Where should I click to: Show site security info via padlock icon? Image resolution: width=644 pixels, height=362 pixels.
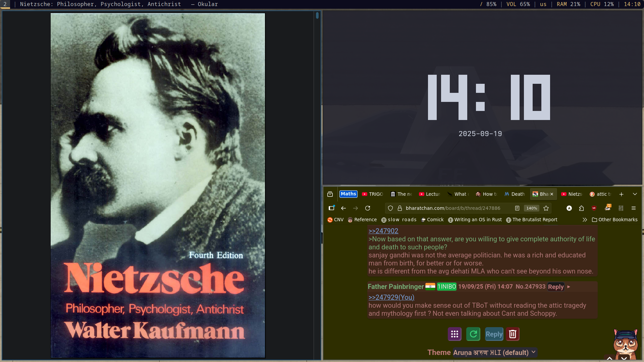click(x=400, y=208)
